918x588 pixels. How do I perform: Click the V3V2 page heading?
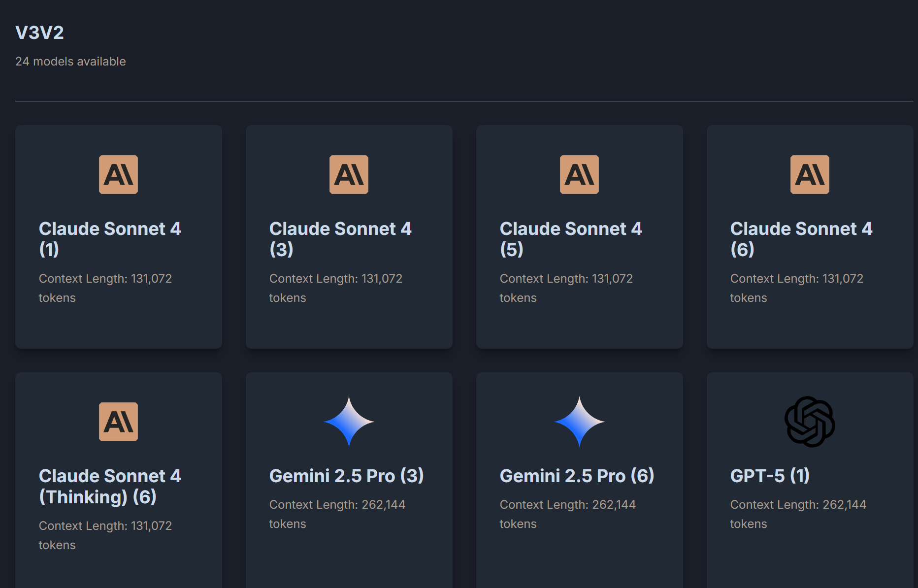pos(39,33)
